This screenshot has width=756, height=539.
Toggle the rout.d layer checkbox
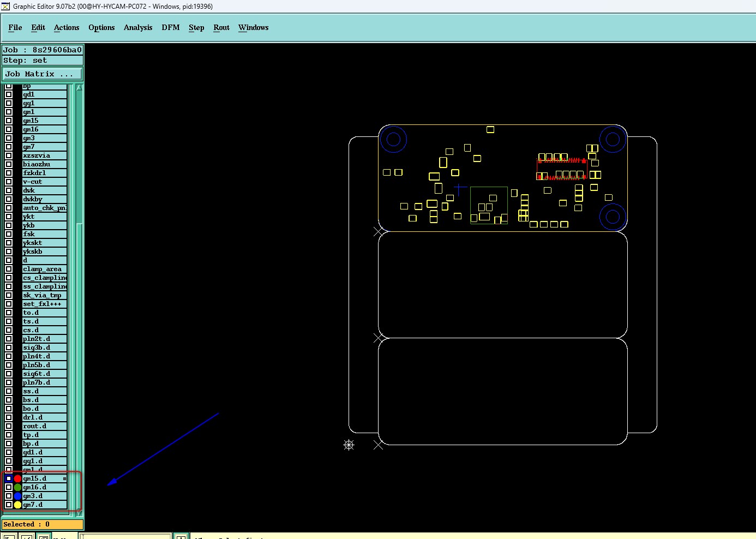click(9, 426)
